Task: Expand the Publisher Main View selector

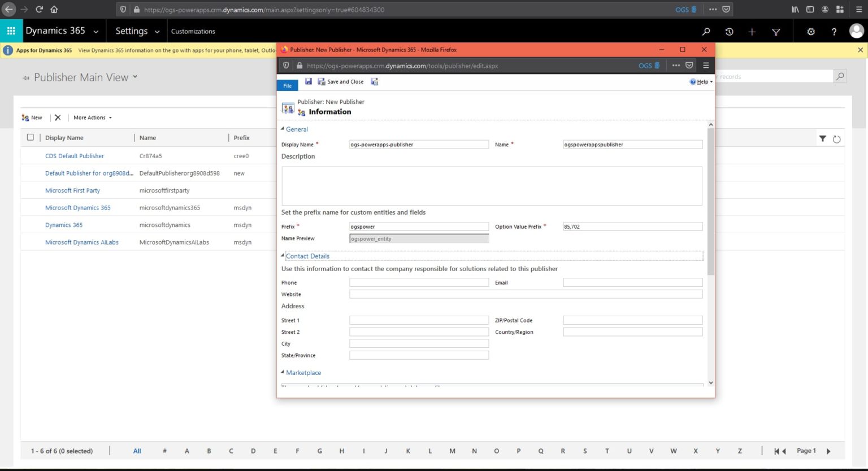Action: click(x=134, y=77)
